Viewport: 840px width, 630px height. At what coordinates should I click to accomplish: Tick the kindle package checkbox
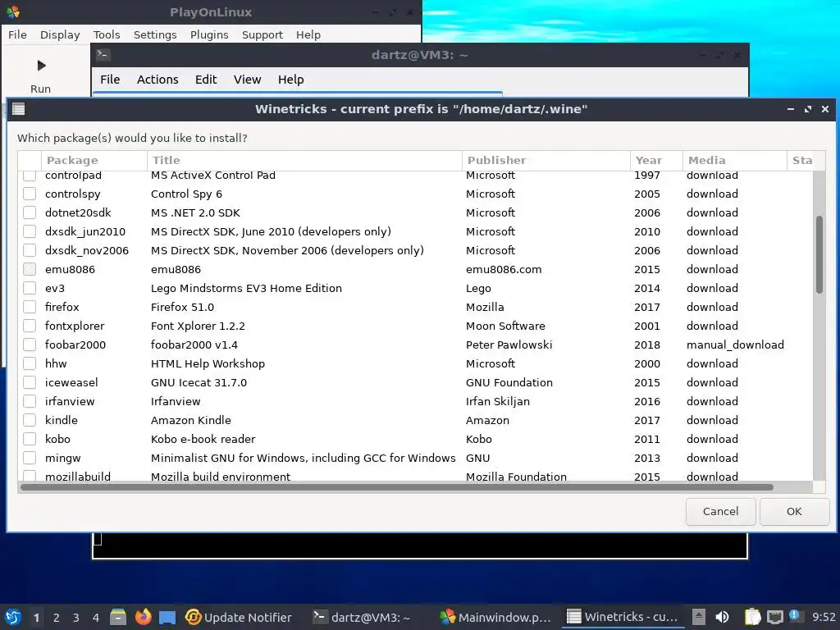pos(30,420)
